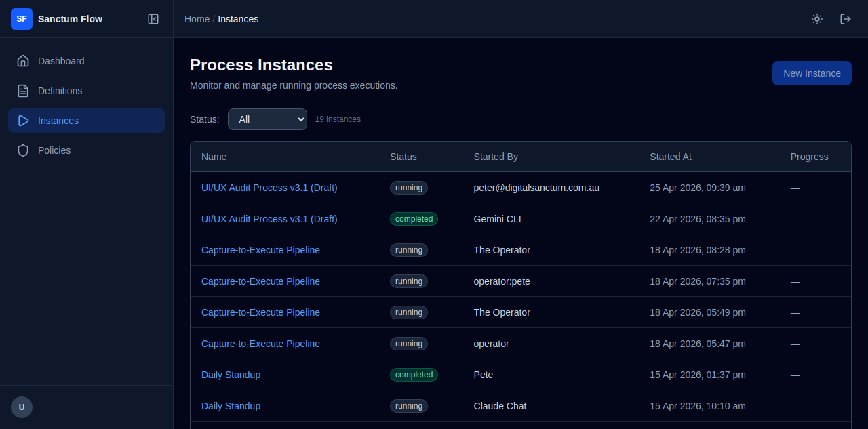Click the Dashboard home icon
This screenshot has height=429, width=868.
coord(23,61)
